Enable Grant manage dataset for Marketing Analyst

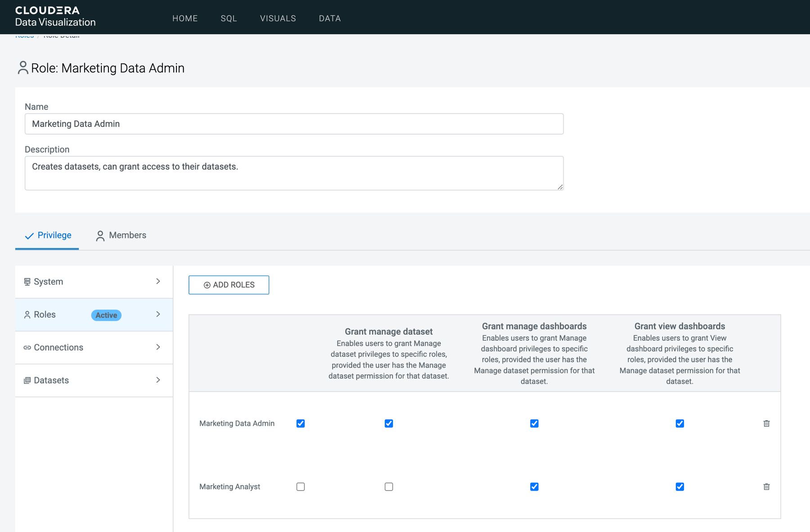(x=389, y=487)
